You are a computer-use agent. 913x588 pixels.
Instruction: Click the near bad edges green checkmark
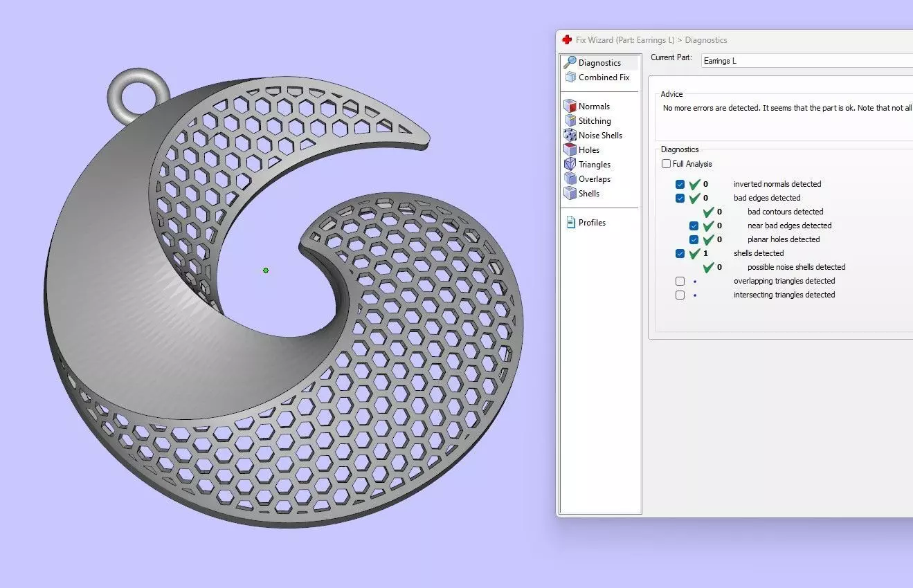coord(708,226)
